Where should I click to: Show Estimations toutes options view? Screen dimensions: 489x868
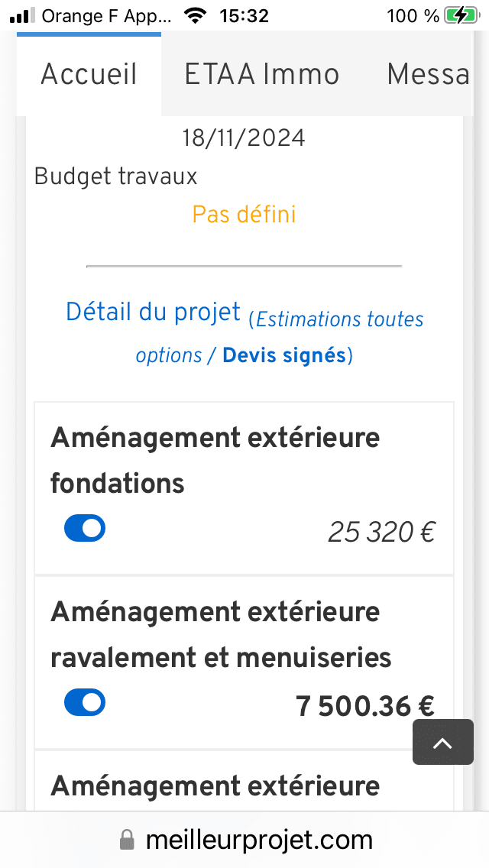click(339, 319)
